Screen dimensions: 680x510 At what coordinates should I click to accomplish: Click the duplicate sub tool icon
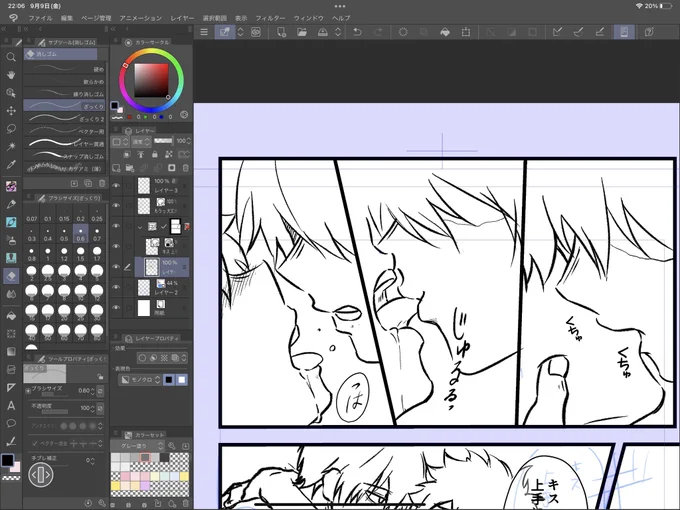(88, 183)
